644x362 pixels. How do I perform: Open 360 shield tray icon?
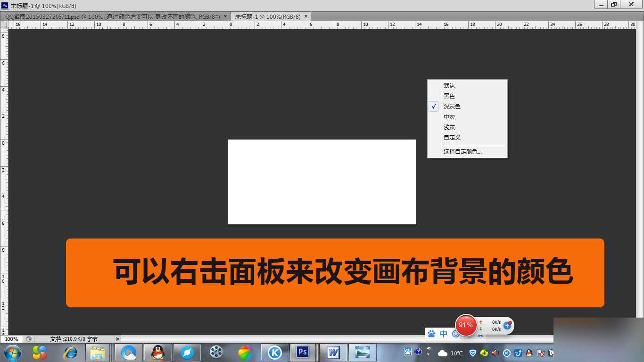click(x=473, y=353)
